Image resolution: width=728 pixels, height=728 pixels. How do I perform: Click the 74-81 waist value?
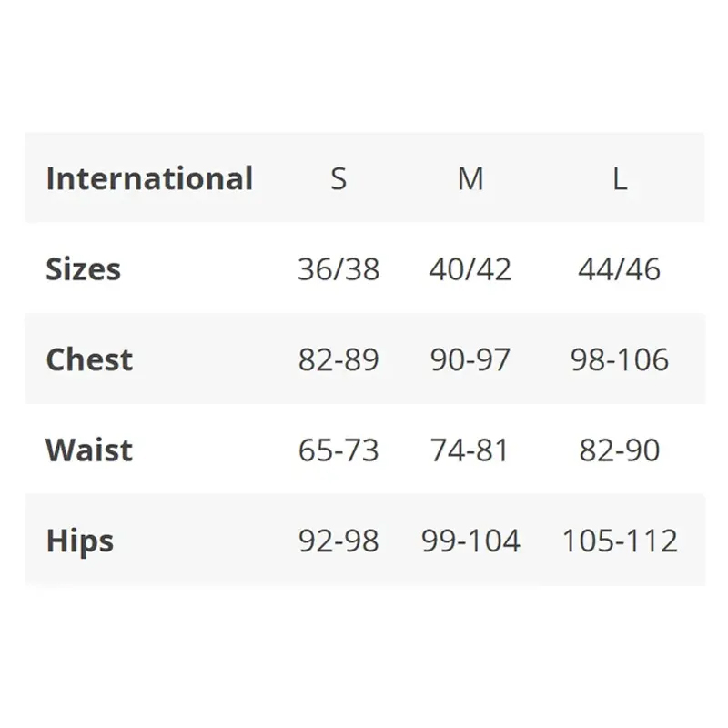(469, 450)
